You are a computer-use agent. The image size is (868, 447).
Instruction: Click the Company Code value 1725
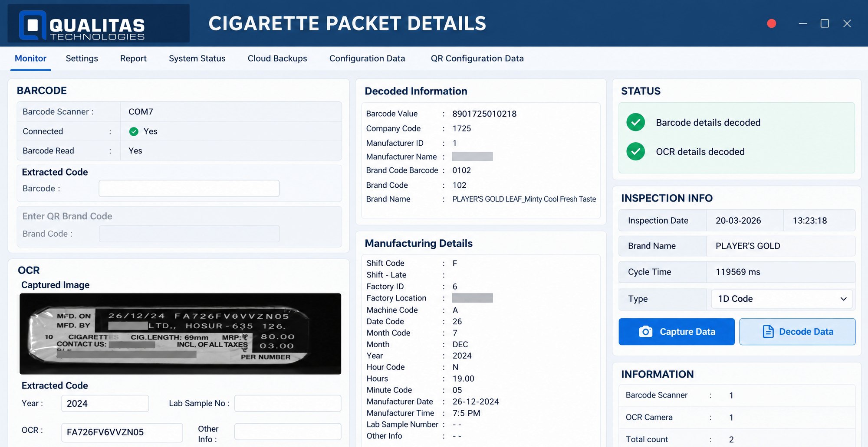[461, 128]
